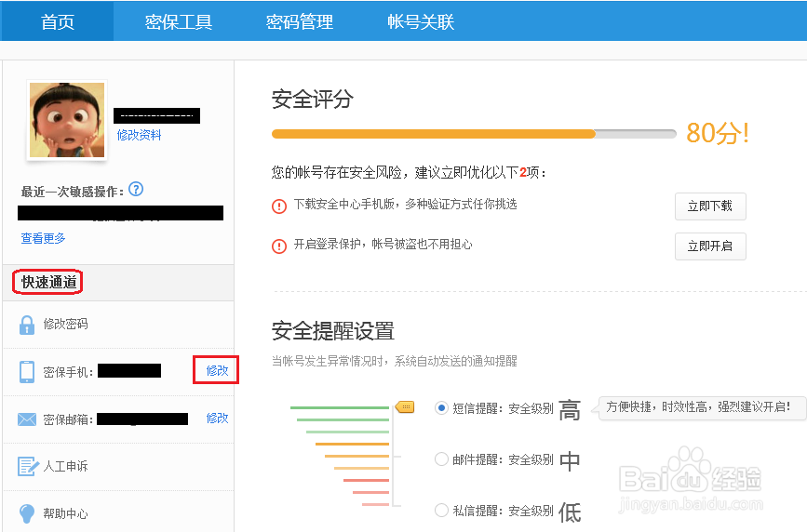Click the lock icon beside 修改密码

27,325
